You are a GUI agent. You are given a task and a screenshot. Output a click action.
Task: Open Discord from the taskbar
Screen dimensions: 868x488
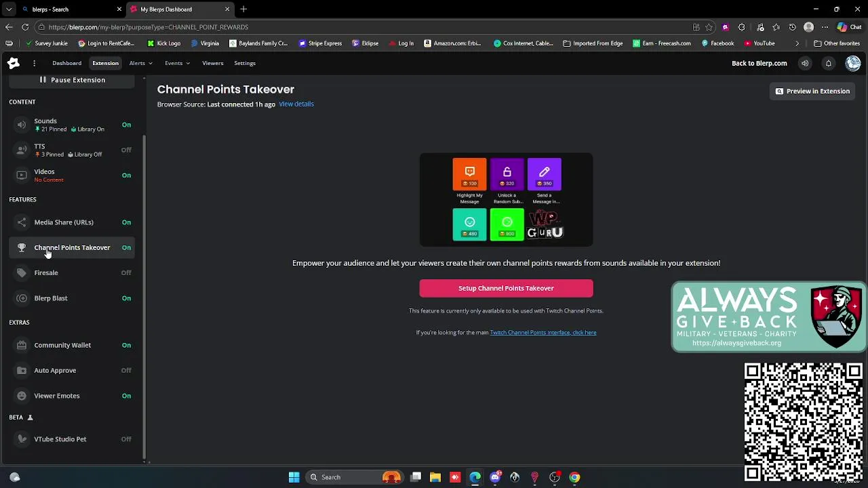[x=495, y=477]
